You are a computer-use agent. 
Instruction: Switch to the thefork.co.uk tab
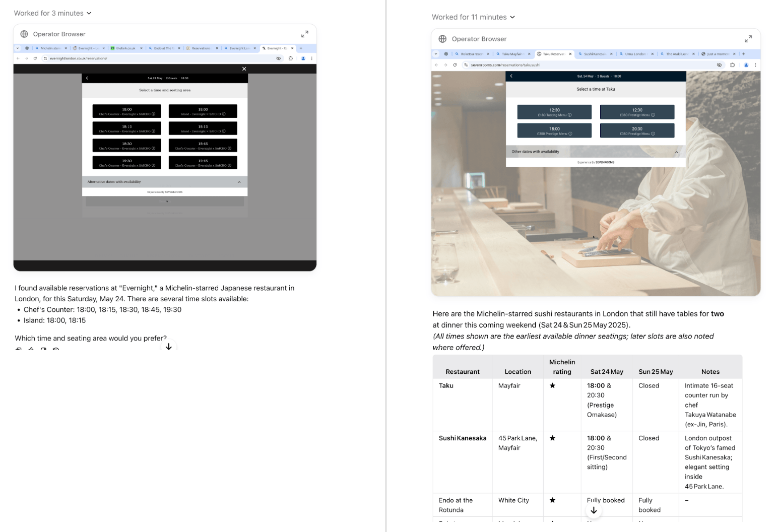click(x=124, y=48)
